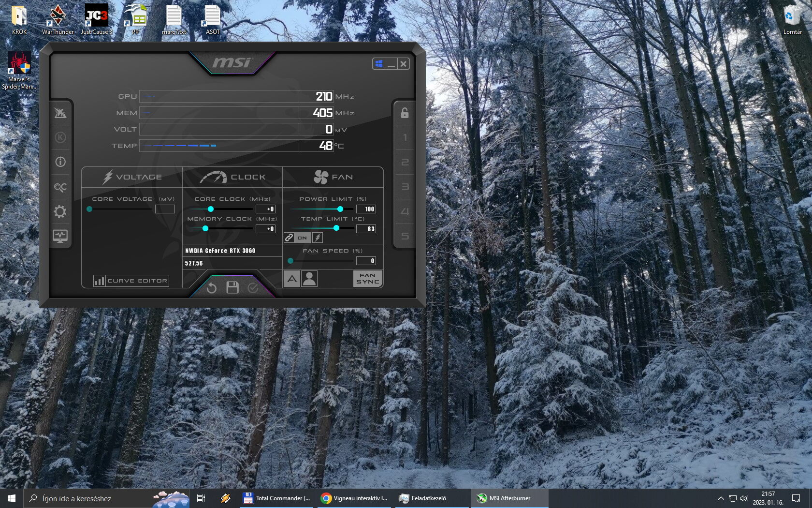Select profile slot 2
The height and width of the screenshot is (508, 812).
(405, 162)
